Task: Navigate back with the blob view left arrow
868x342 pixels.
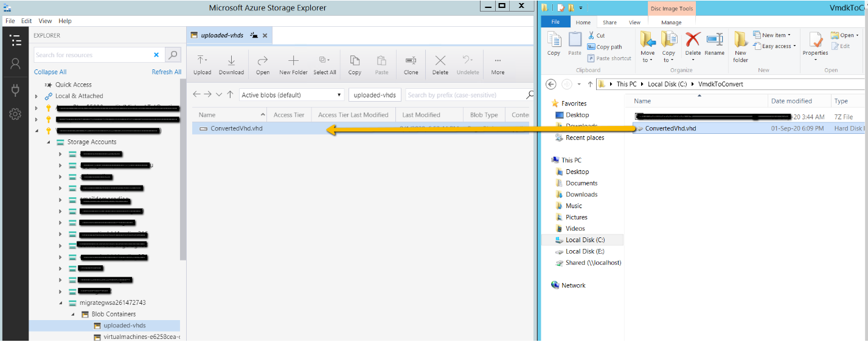Action: [196, 94]
